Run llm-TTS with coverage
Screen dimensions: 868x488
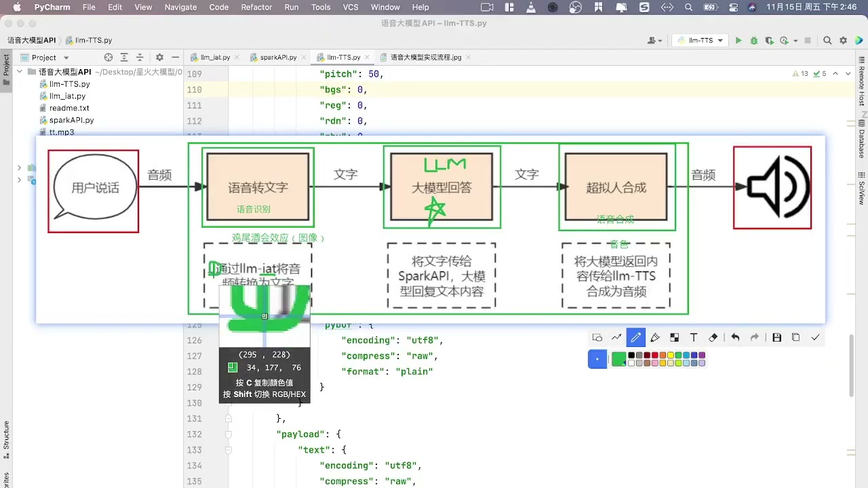tap(769, 41)
